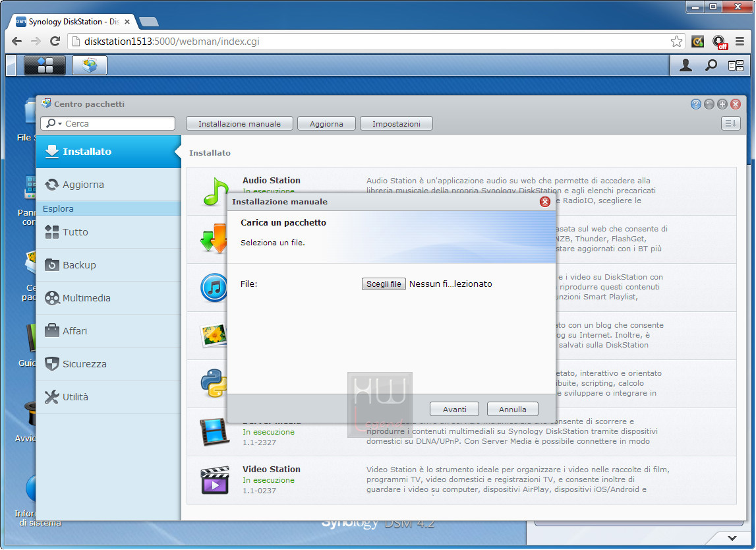Click the extension icon marked off
The image size is (756, 550).
(x=719, y=42)
